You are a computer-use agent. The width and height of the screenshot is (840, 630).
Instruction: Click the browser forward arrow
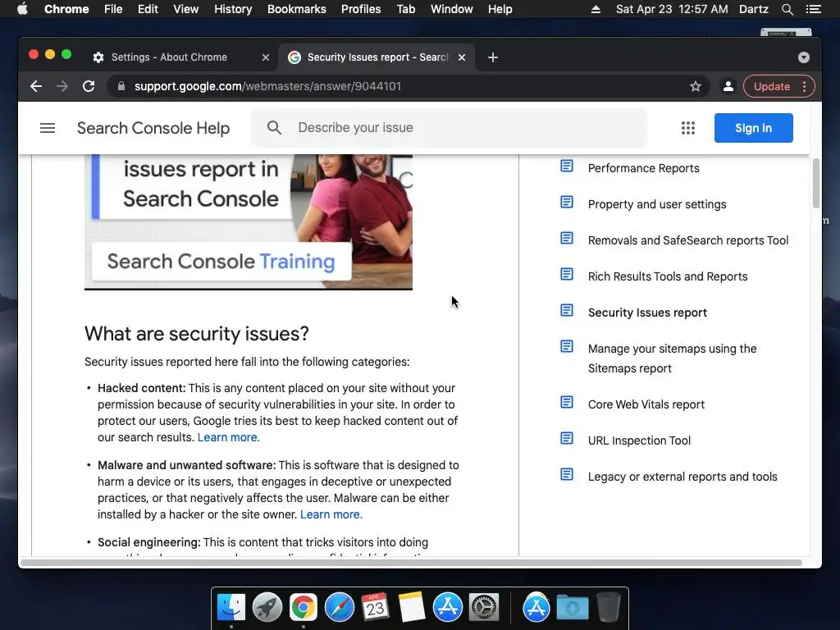[62, 86]
